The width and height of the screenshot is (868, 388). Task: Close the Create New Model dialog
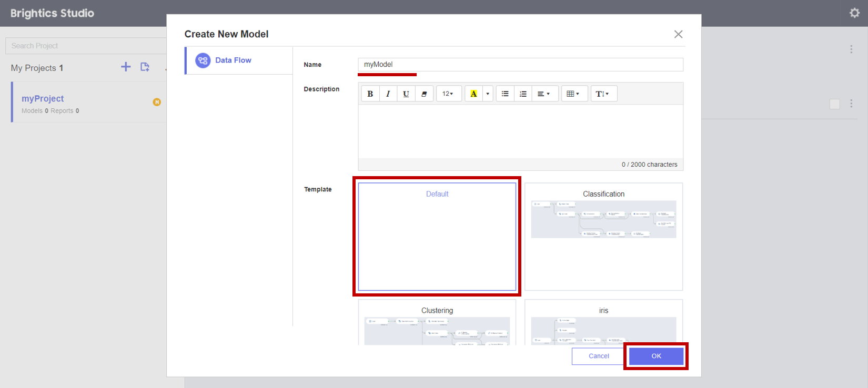(678, 34)
